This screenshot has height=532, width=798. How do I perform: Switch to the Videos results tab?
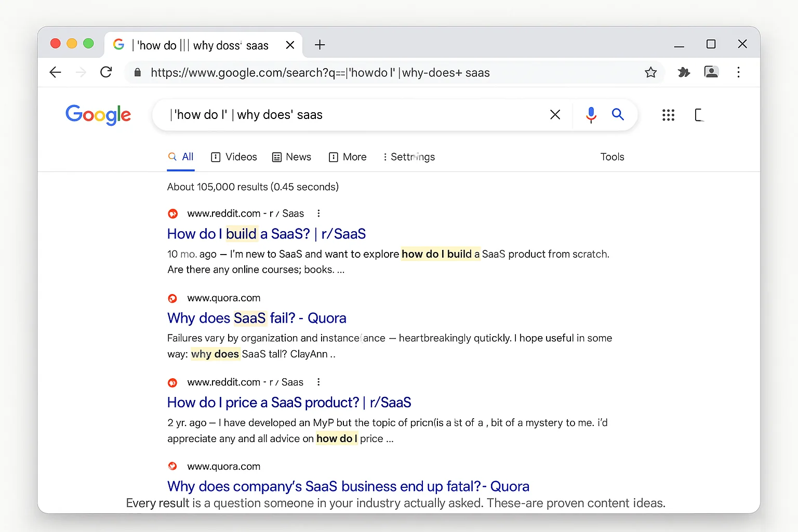(x=234, y=157)
